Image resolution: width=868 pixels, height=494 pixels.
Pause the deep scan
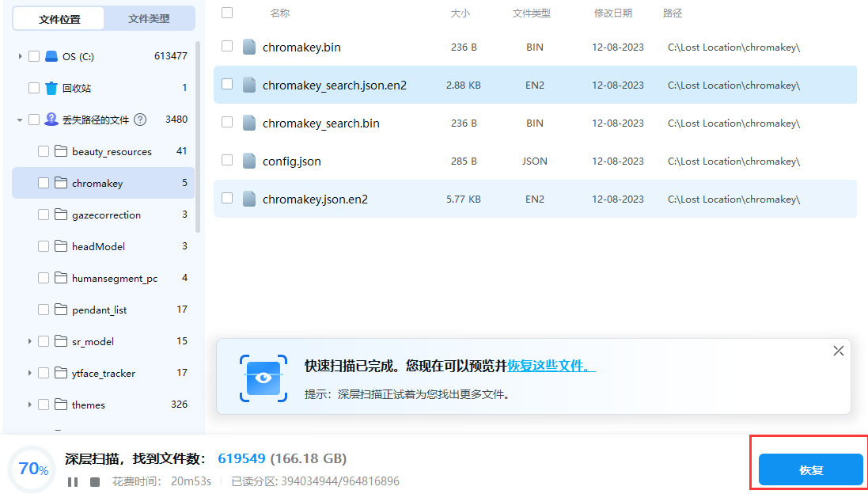72,481
